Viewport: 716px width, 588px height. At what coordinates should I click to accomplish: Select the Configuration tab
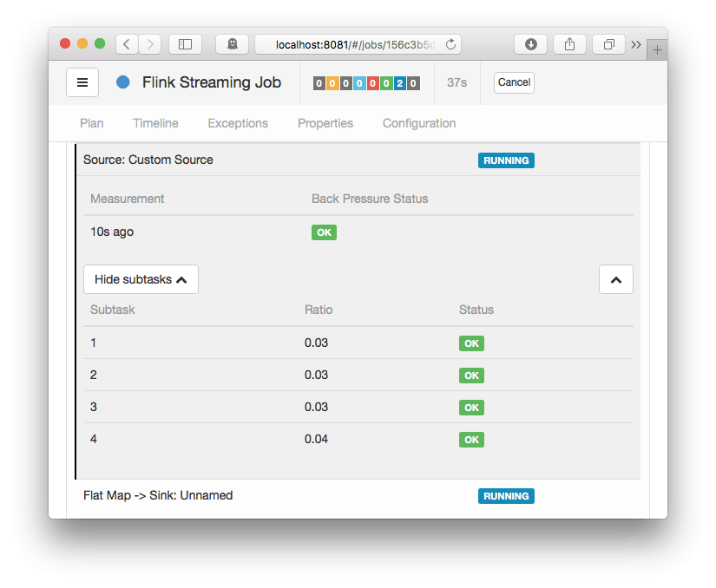(x=419, y=123)
